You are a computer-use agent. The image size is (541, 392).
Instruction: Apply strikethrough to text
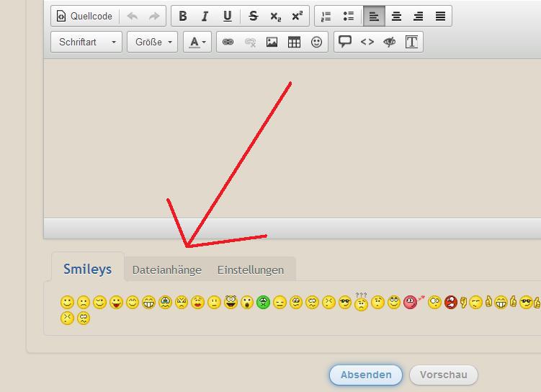pyautogui.click(x=253, y=16)
